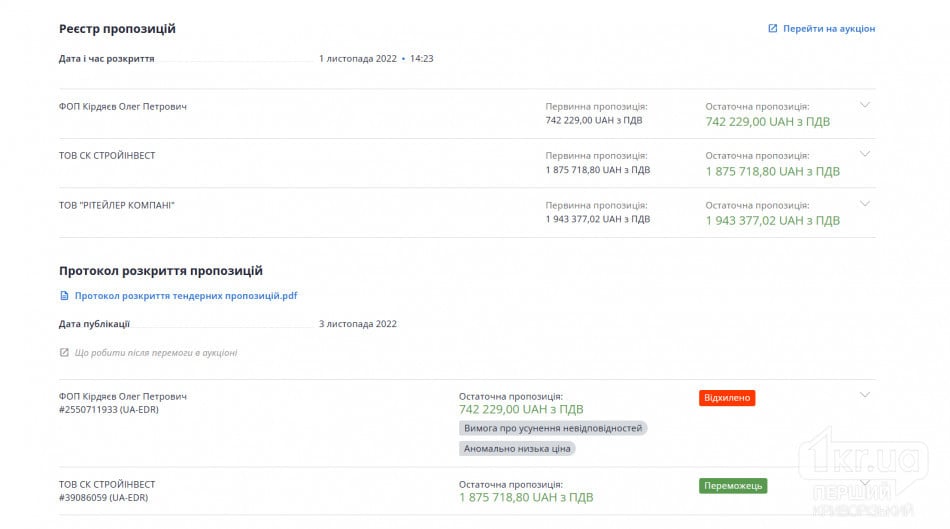Click the Реєстр пропозицій section heading
The image size is (950, 529).
pyautogui.click(x=117, y=28)
